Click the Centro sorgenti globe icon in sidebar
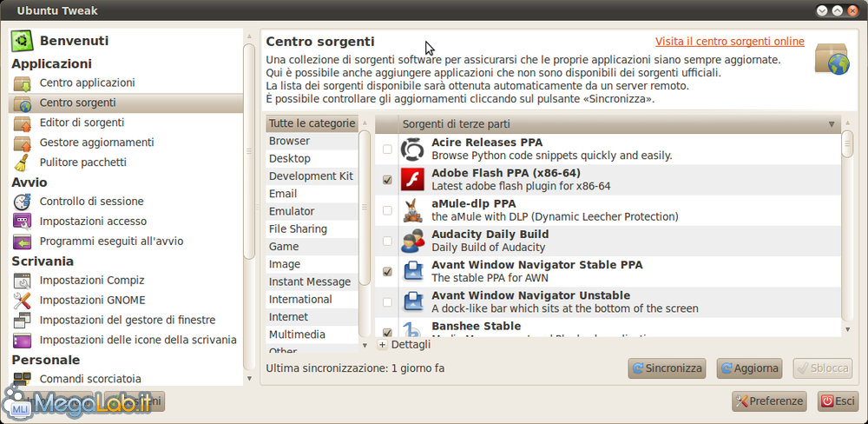This screenshot has height=424, width=868. 23,103
